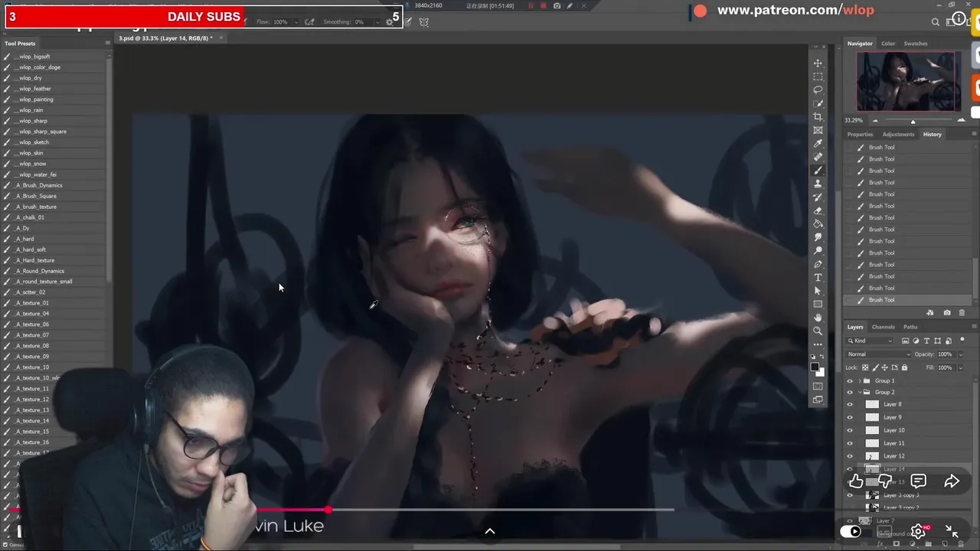This screenshot has height=551, width=980.
Task: Select the Quick Selection tool
Action: (818, 103)
